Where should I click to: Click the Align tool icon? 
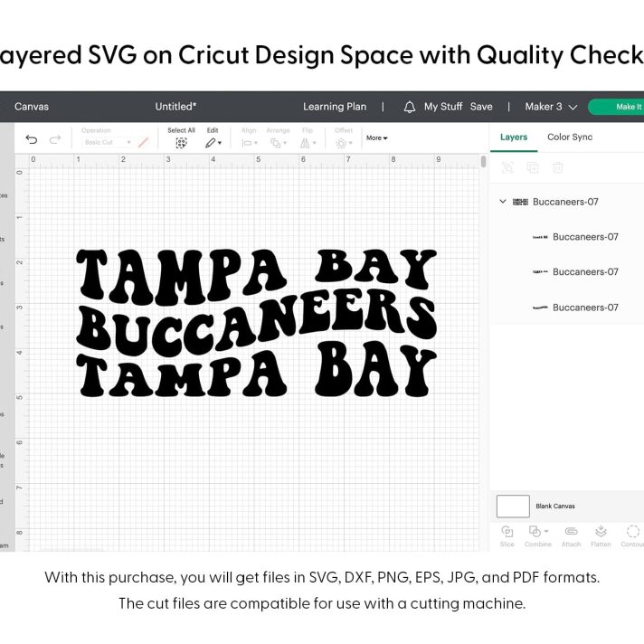coord(247,143)
